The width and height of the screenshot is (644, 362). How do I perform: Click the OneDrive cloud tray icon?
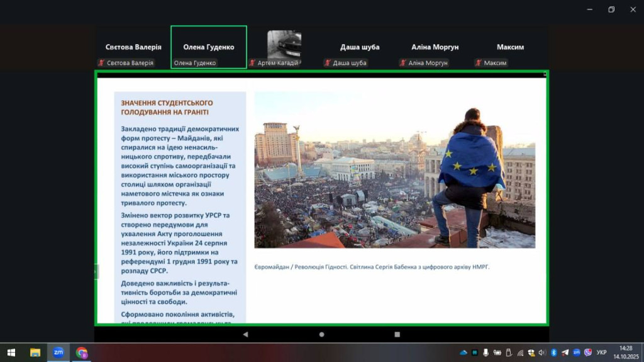tap(464, 353)
